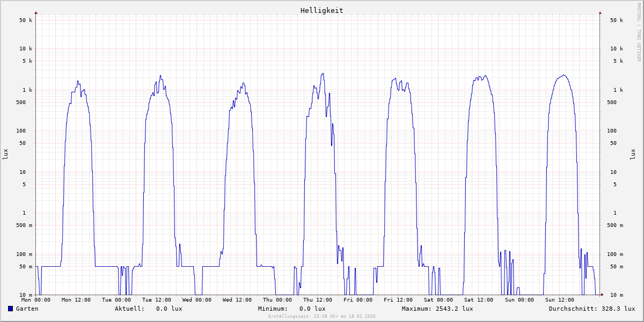This screenshot has width=644, height=322.
Task: Click the 50 k label on left axis
Action: point(26,20)
